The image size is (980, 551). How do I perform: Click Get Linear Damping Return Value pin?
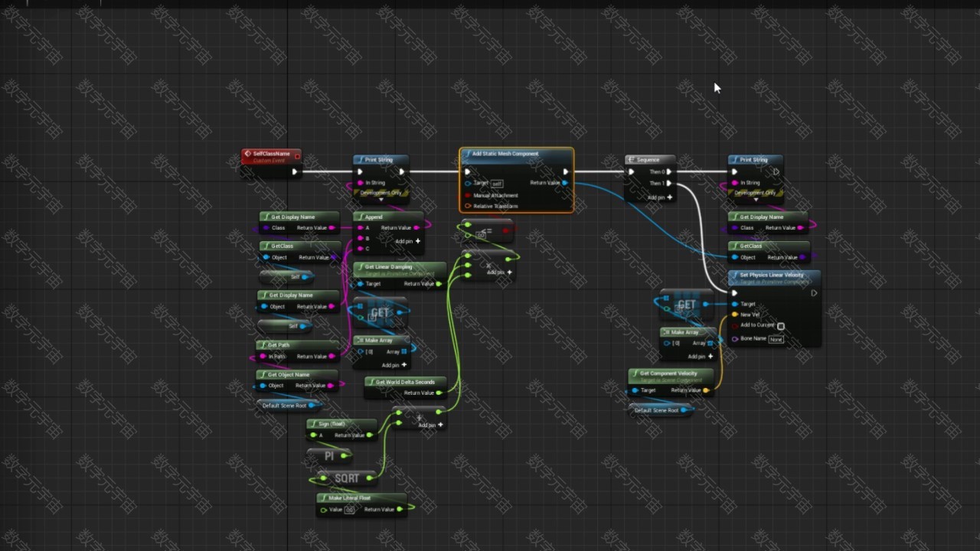pos(439,284)
